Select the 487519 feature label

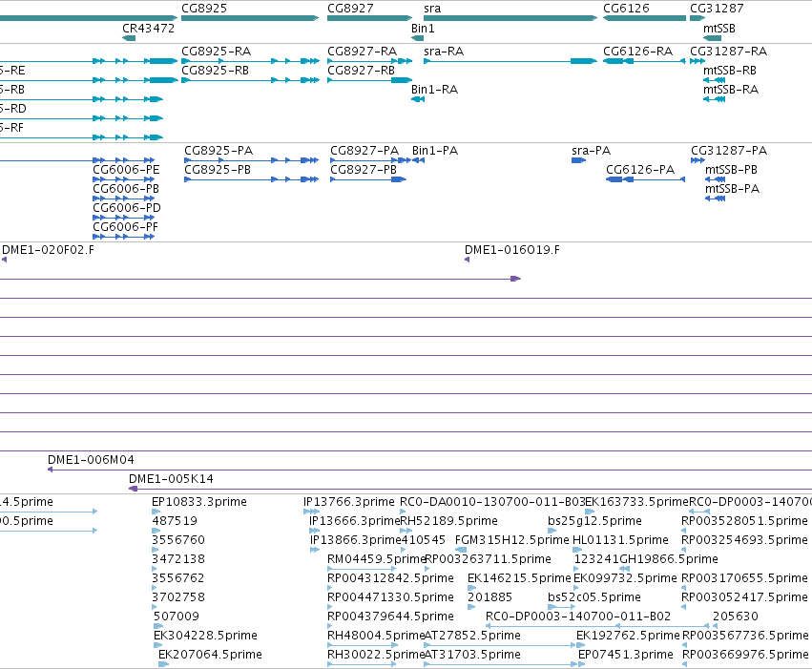(x=175, y=521)
